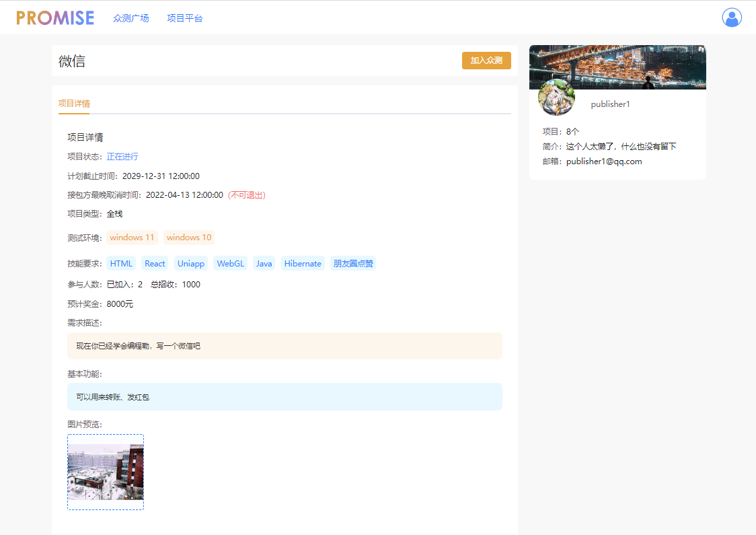Screen dimensions: 756x535
Task: Select the 项目详情 tab
Action: click(74, 103)
